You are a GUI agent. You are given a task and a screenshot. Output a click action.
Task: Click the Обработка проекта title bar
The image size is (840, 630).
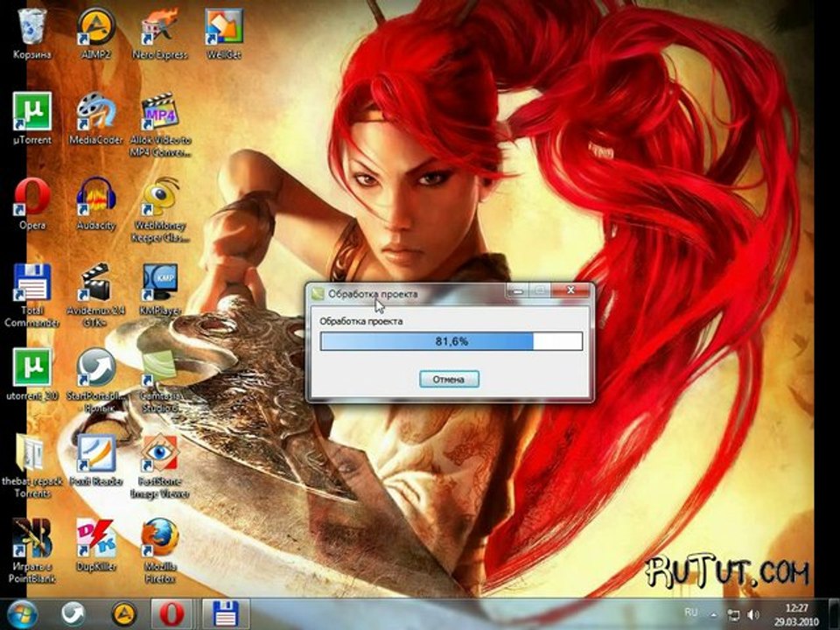pos(407,294)
